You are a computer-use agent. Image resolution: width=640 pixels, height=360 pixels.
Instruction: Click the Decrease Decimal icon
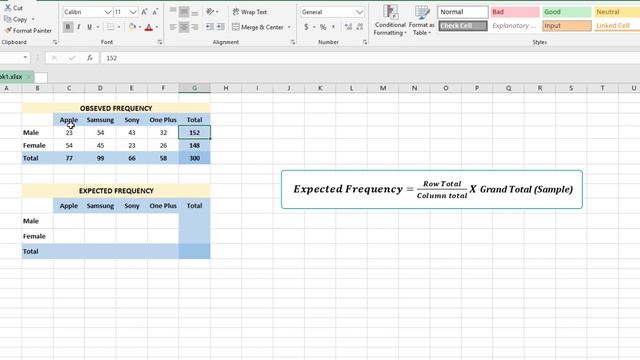pyautogui.click(x=360, y=27)
